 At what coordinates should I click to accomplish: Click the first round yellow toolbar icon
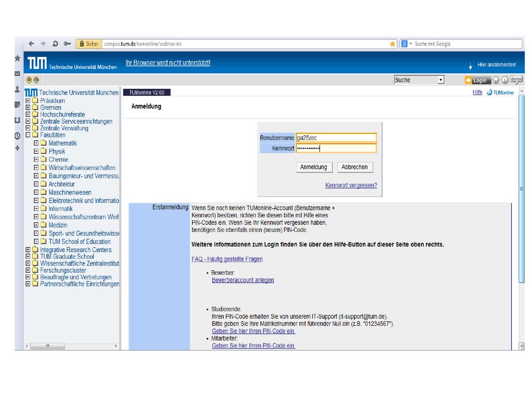coord(29,80)
